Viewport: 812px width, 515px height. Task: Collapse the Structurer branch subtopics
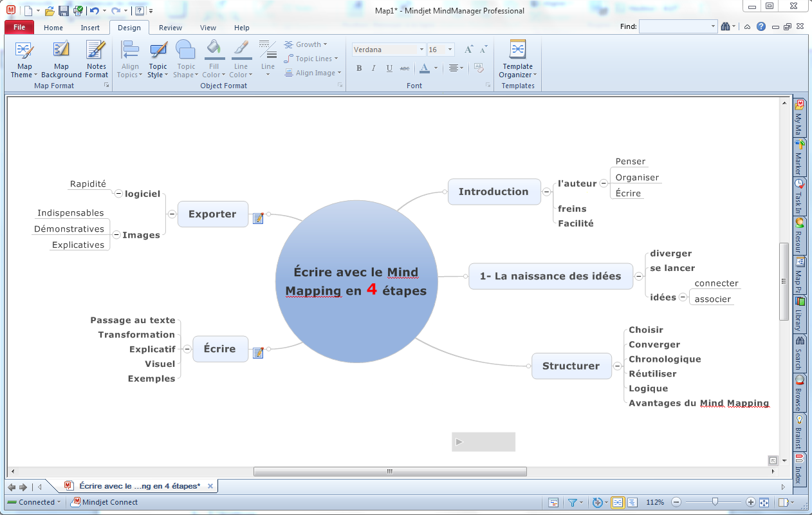click(618, 366)
